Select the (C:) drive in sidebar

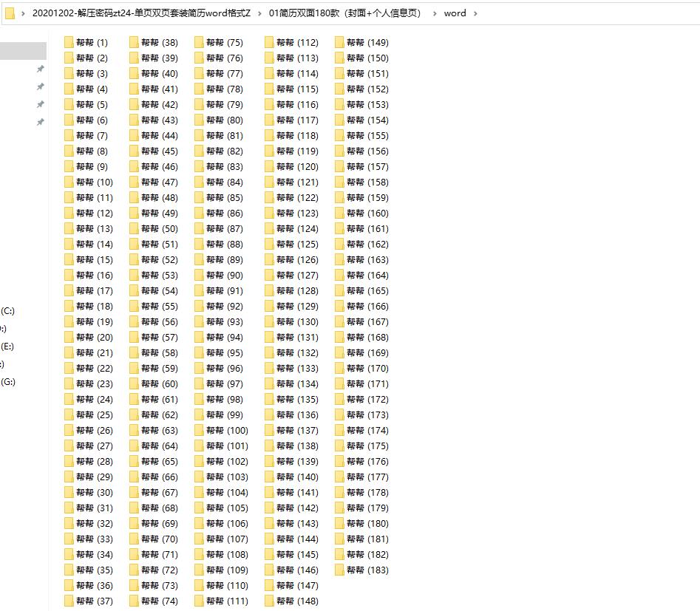pos(7,310)
